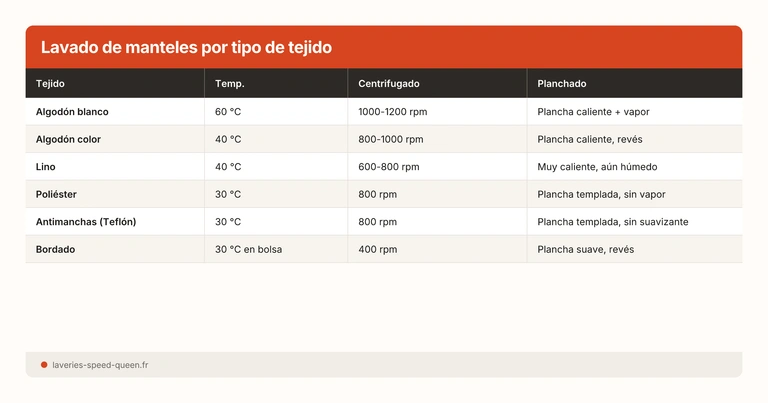The image size is (768, 403).
Task: Click the Bordado row label
Action: tap(56, 249)
